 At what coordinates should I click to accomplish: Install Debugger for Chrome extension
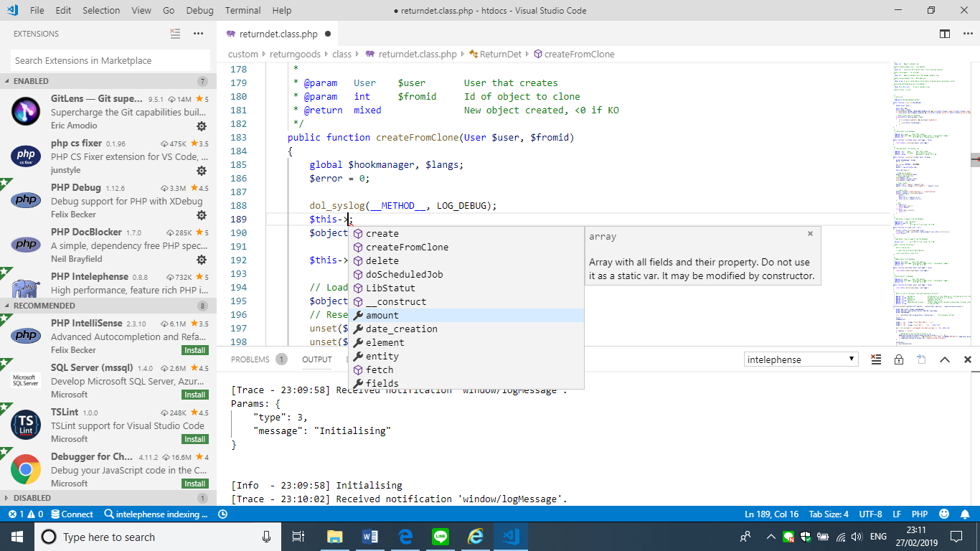click(195, 484)
